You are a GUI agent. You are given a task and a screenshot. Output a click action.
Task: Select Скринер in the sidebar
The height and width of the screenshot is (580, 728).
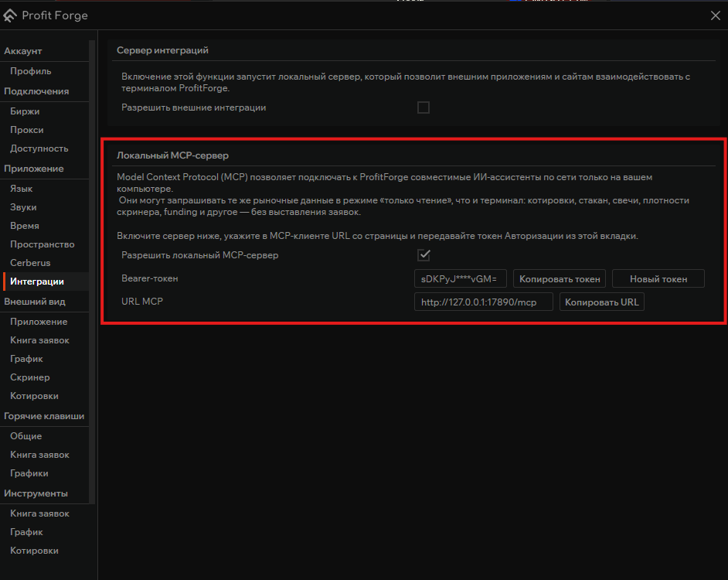tap(29, 377)
